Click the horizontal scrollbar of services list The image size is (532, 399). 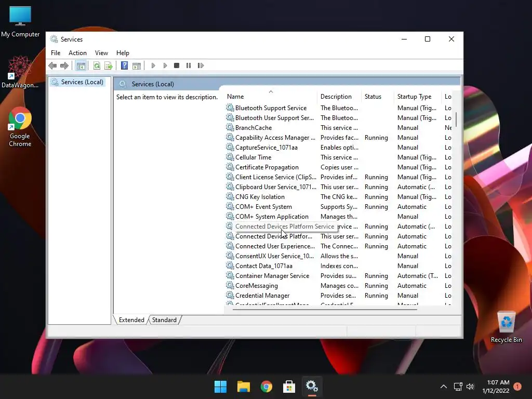pos(325,309)
